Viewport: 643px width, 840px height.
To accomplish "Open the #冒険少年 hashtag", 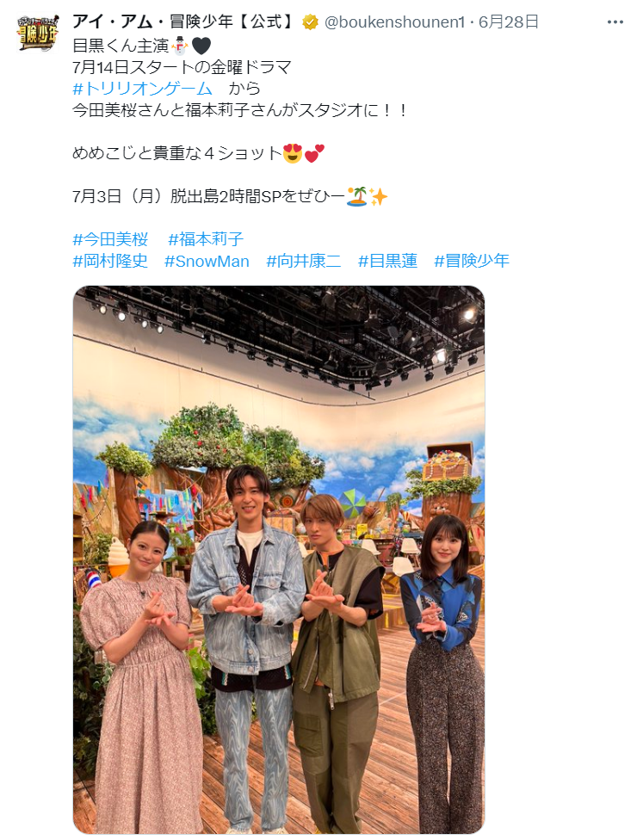I will [472, 261].
